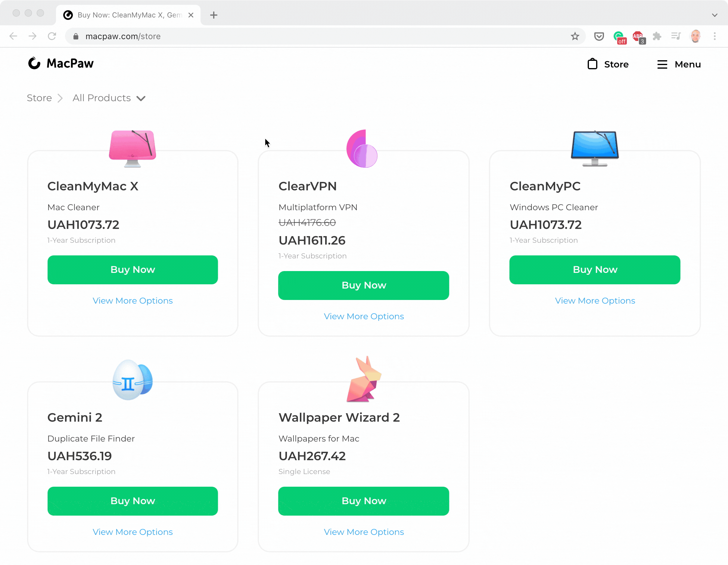
Task: Buy Now for Wallpaper Wizard 2
Action: click(364, 501)
